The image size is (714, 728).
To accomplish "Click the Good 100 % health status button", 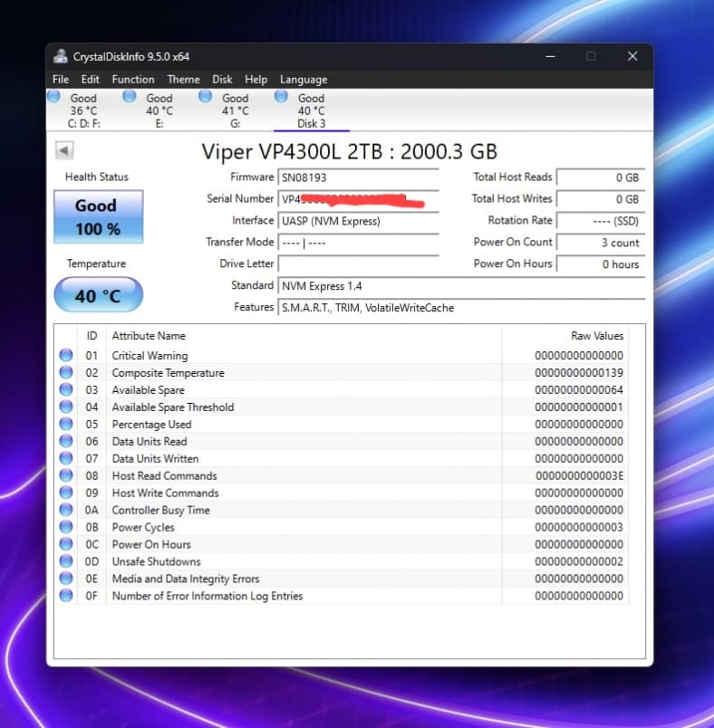I will (x=97, y=217).
